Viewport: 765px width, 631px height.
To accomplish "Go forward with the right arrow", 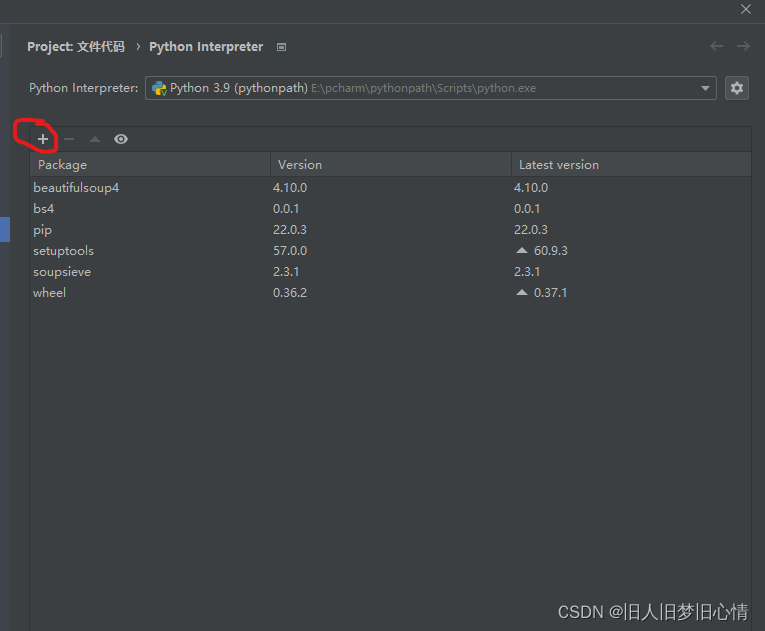I will 744,46.
